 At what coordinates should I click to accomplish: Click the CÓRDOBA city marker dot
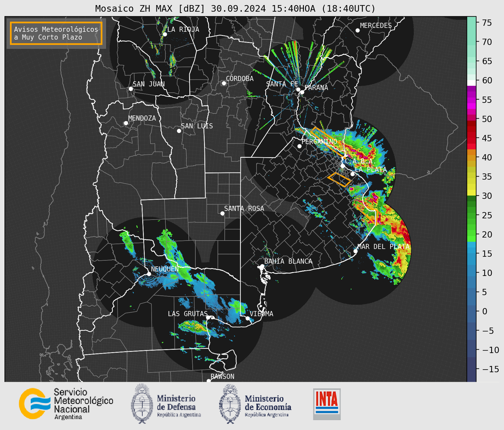coord(224,83)
